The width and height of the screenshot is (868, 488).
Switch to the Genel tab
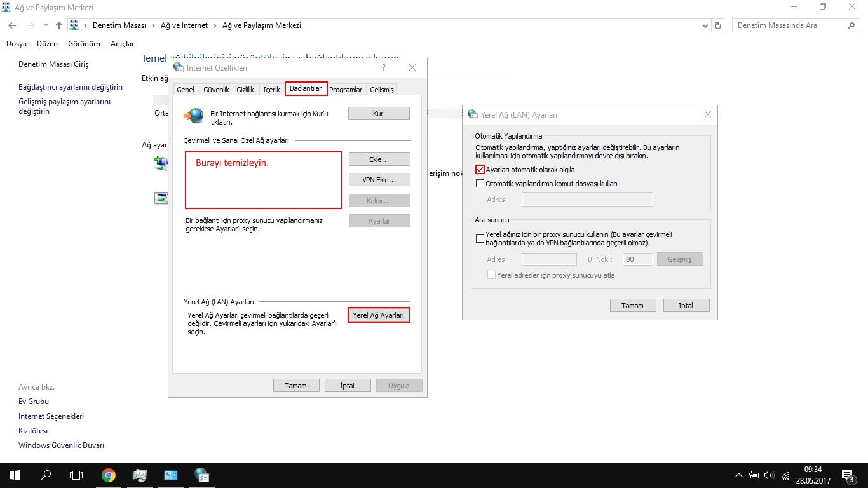(186, 90)
